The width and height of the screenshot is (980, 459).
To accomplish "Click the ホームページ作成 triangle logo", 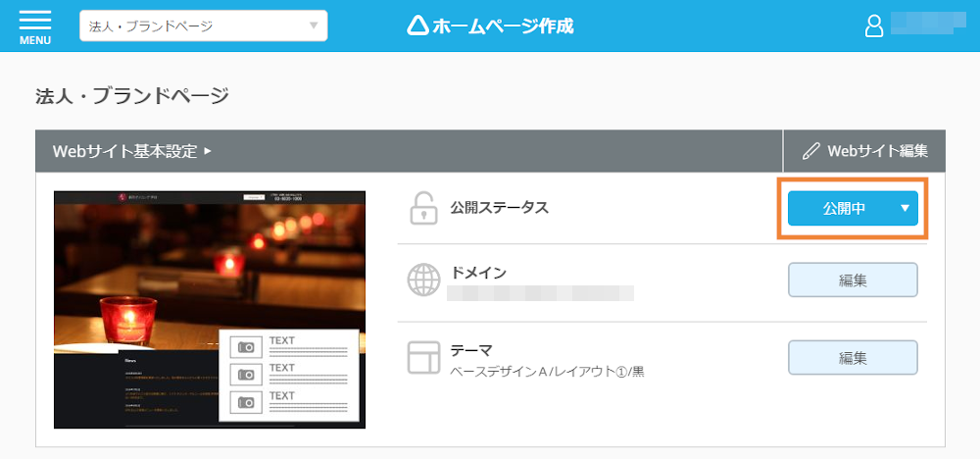I will pos(417,26).
